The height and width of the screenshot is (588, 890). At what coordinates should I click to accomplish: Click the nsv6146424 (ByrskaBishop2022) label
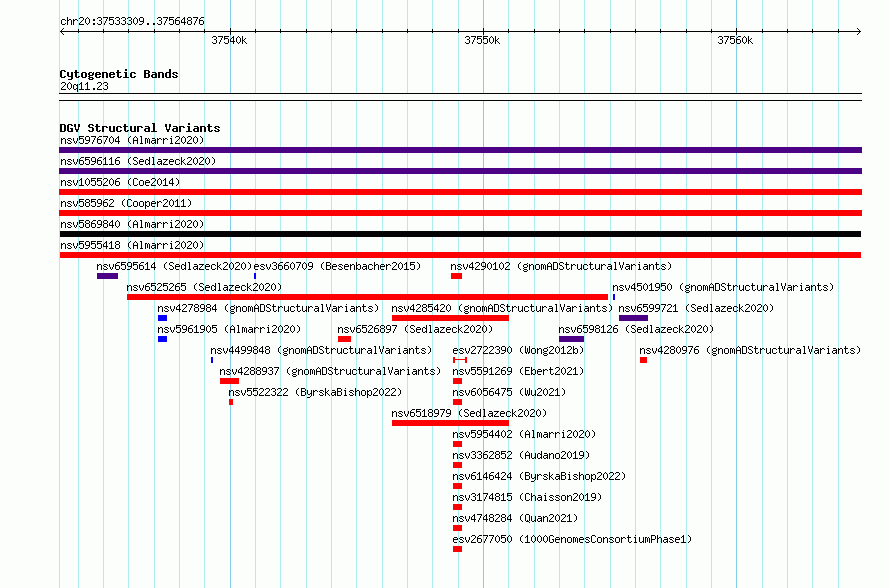pyautogui.click(x=539, y=476)
